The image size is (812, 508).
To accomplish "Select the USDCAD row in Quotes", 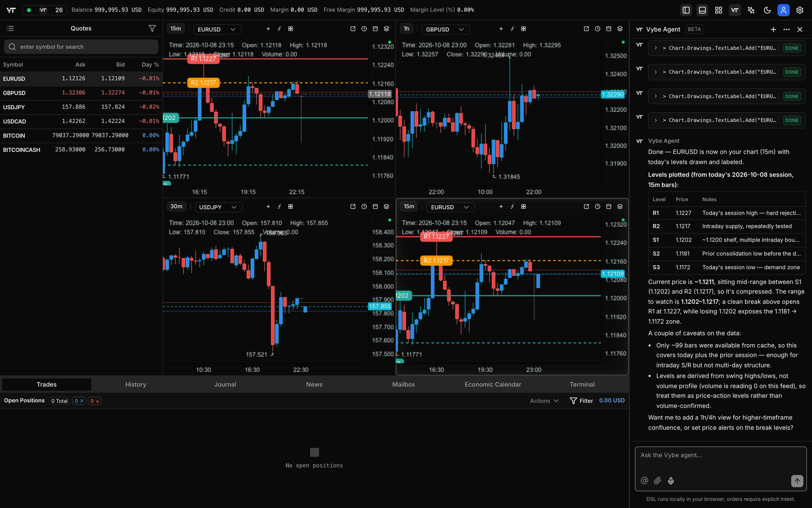I will pyautogui.click(x=81, y=121).
